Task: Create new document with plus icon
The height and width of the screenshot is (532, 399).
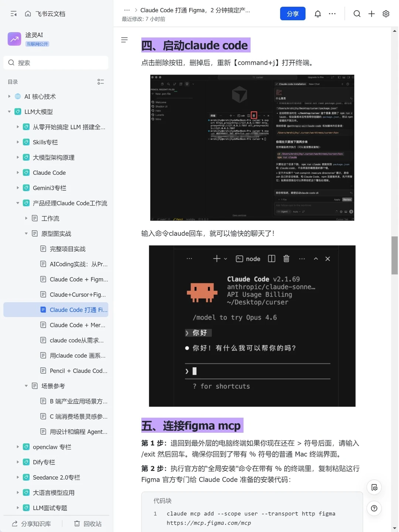Action: coord(372,14)
